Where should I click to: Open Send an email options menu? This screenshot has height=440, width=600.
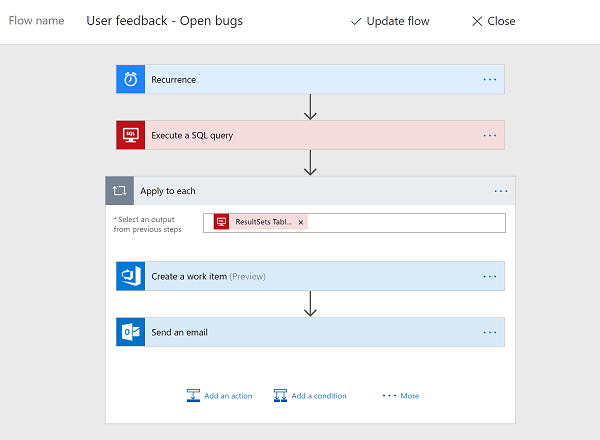(489, 332)
